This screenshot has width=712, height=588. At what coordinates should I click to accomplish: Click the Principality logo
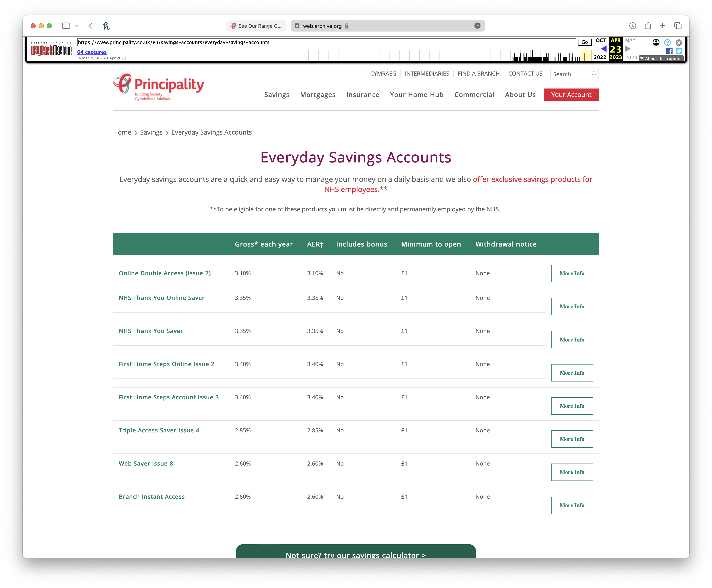(159, 87)
